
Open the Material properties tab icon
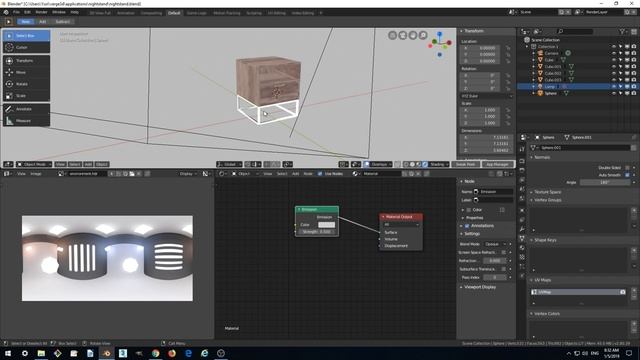(x=522, y=248)
